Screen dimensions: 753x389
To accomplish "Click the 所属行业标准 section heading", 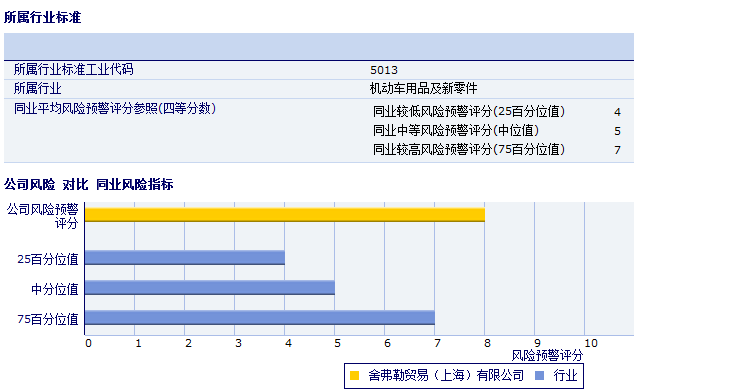I will 42,17.
